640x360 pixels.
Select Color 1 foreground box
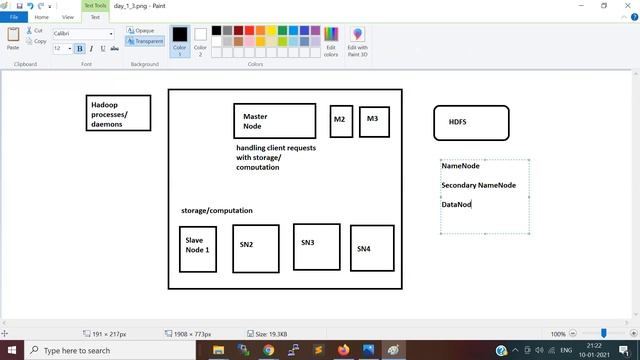[180, 42]
